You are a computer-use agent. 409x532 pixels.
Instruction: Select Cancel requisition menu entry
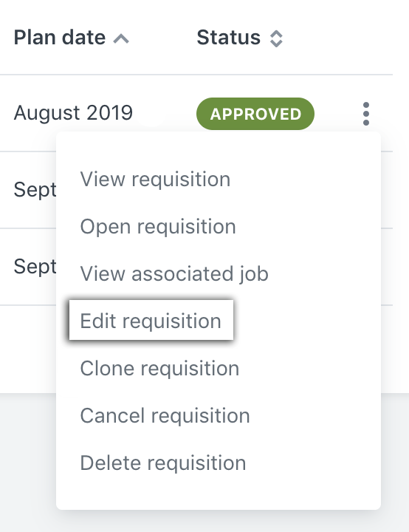point(165,415)
